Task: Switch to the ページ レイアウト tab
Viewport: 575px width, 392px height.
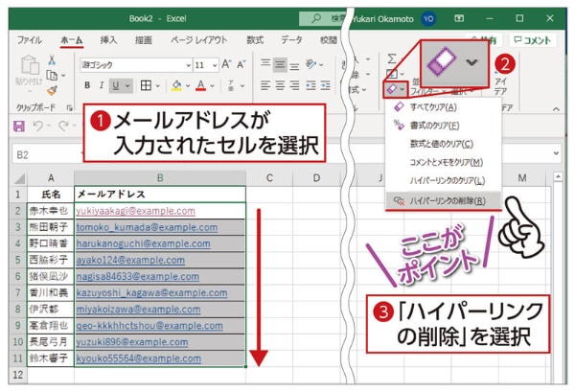Action: coord(199,40)
